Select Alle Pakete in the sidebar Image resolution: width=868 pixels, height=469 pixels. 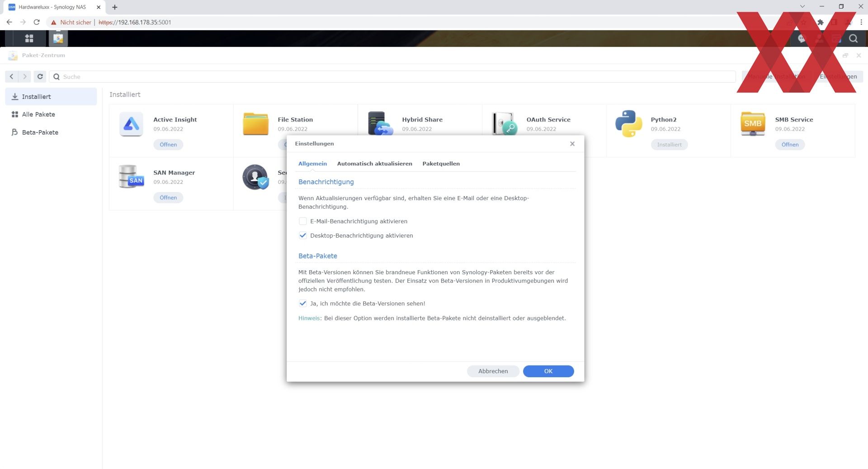(51, 114)
